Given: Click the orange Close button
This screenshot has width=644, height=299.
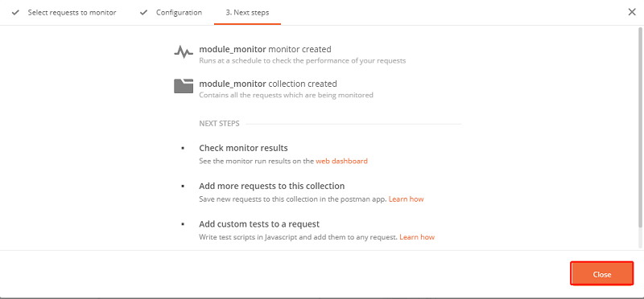Looking at the screenshot, I should pos(601,273).
